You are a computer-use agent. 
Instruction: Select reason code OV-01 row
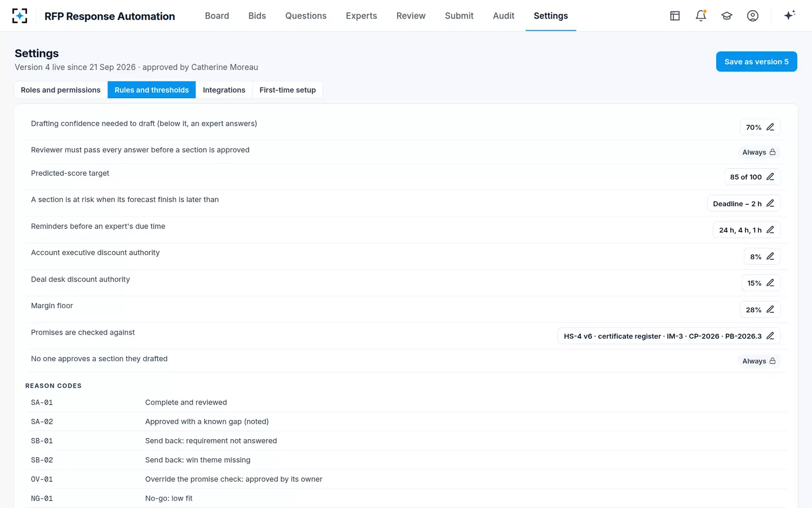tap(406, 479)
